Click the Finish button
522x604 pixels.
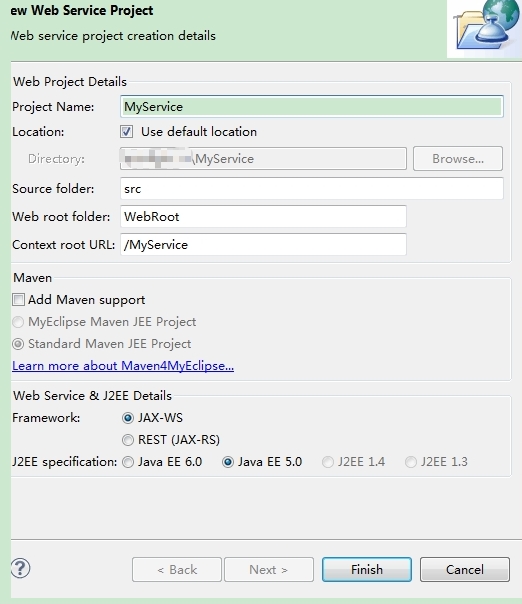tap(367, 569)
